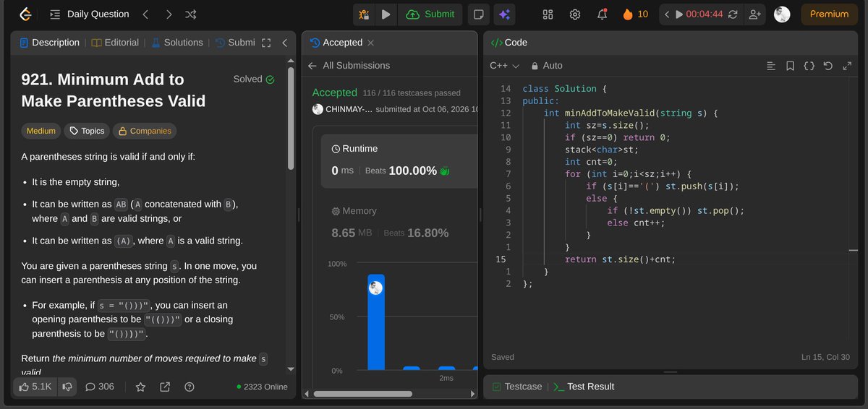Click the Premium button
Viewport: 868px width, 409px height.
click(829, 14)
